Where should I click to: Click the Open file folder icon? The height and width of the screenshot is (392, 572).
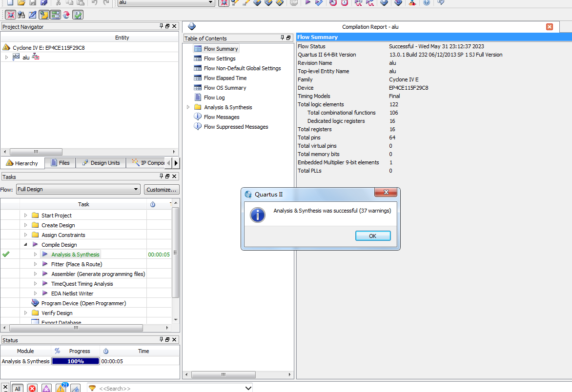21,2
